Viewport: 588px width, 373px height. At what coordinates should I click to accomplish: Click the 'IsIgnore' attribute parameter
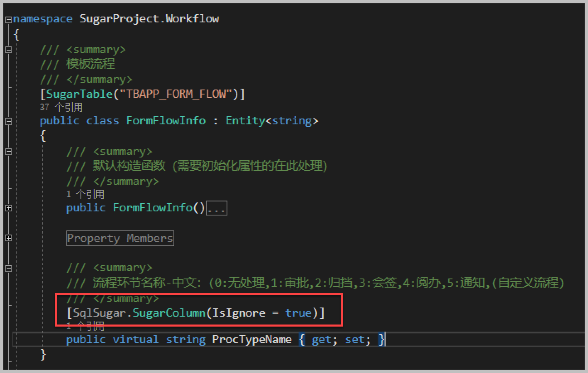[x=239, y=313]
